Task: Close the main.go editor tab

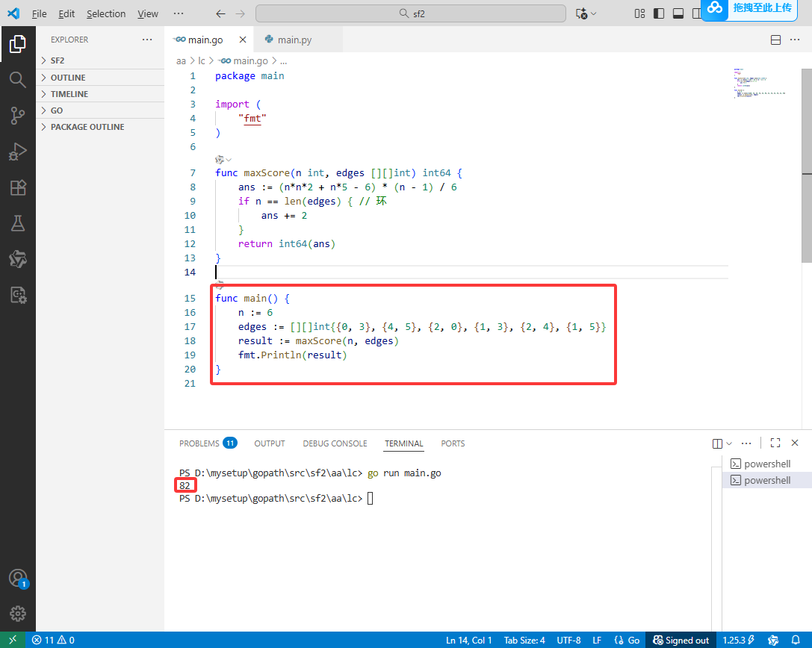Action: point(242,40)
